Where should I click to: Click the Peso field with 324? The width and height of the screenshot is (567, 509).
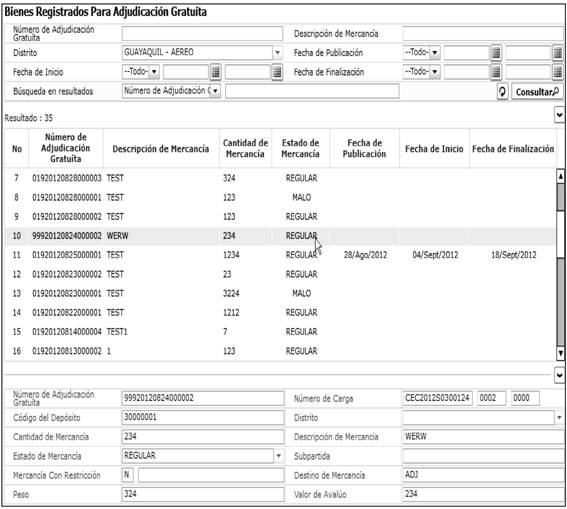click(203, 494)
